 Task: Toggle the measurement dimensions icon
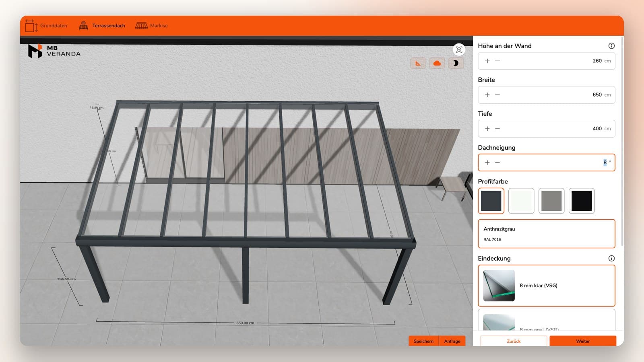tap(418, 63)
